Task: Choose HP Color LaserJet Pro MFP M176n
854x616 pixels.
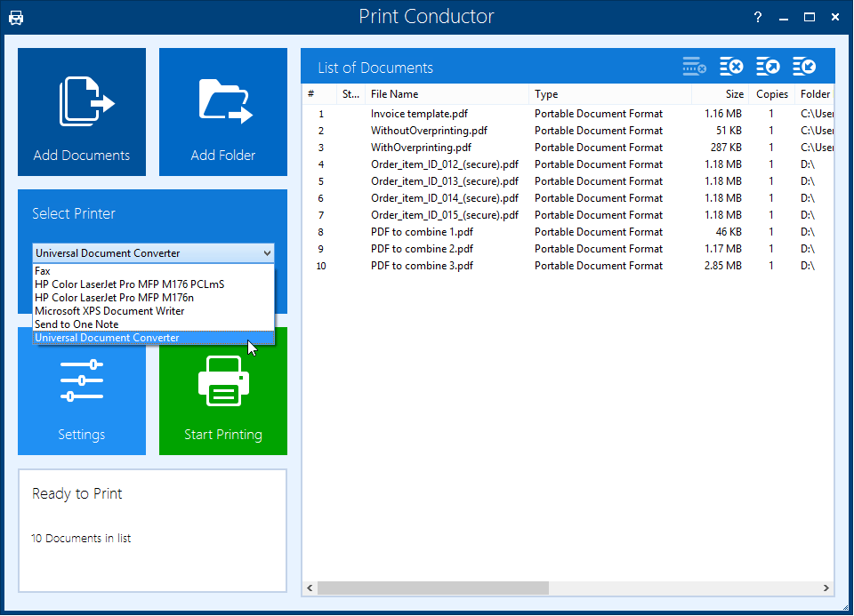Action: click(153, 298)
